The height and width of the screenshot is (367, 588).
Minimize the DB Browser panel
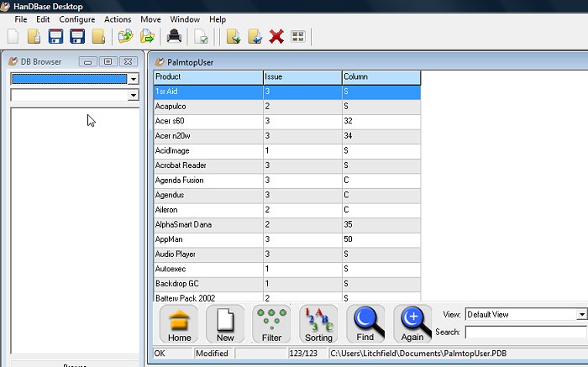pyautogui.click(x=88, y=62)
